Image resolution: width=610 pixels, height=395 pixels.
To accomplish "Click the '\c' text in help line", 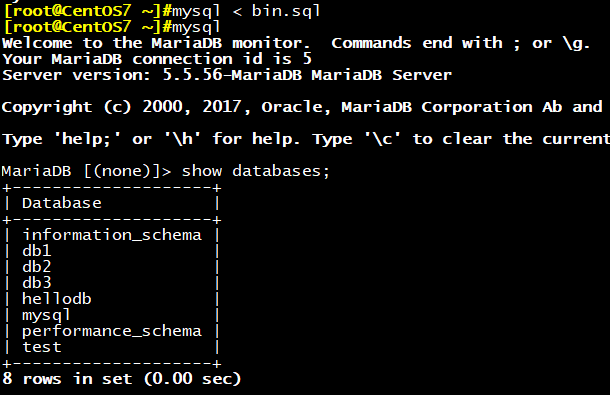I will point(383,139).
